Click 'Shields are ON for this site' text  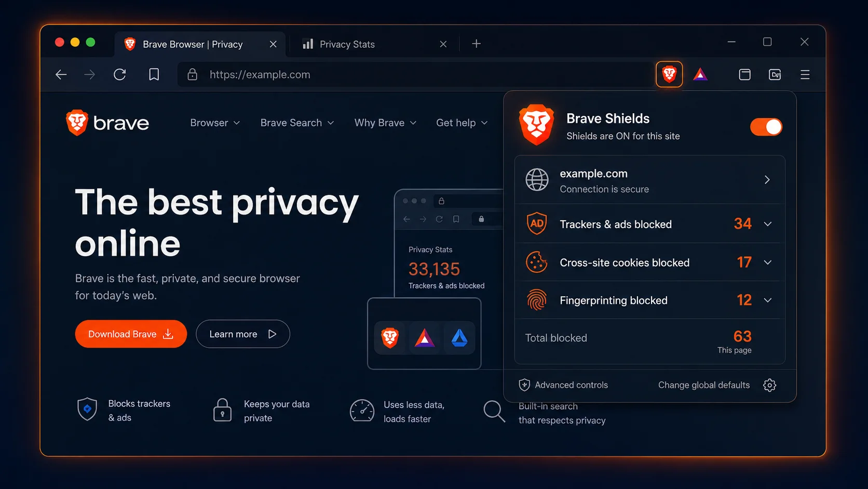pos(623,136)
